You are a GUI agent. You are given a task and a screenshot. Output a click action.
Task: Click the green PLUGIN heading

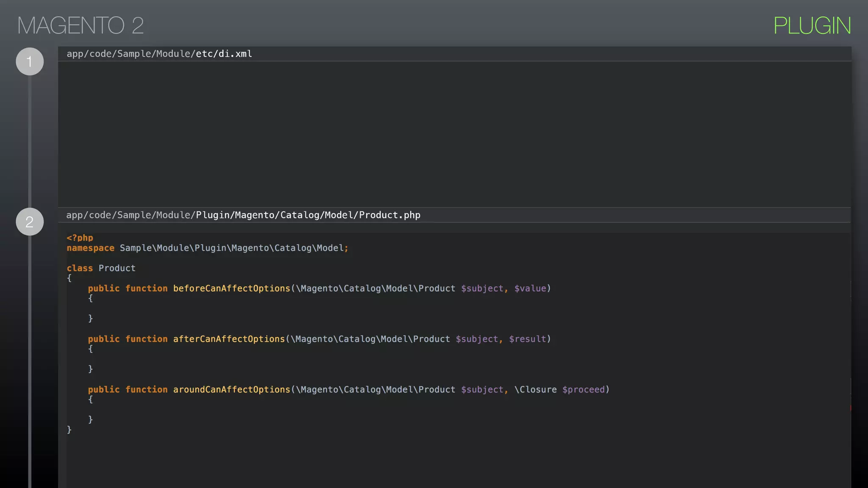coord(812,25)
